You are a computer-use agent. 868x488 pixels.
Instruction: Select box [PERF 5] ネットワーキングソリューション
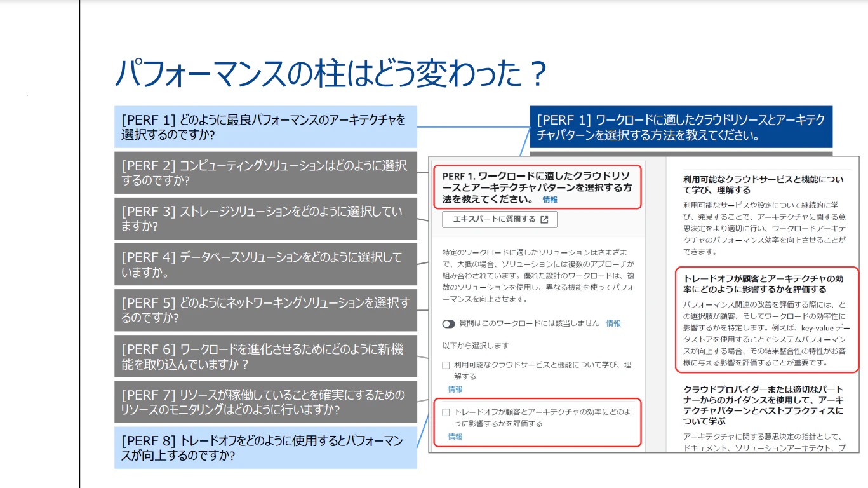coord(265,310)
